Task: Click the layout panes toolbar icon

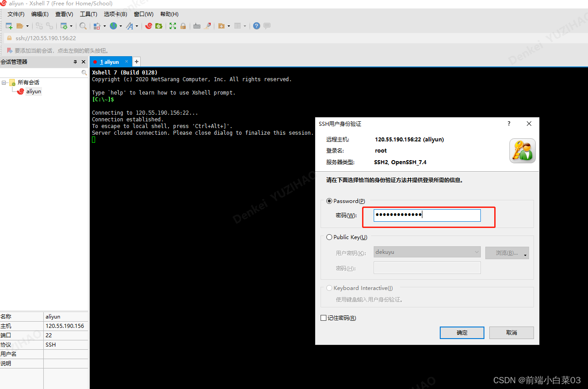Action: pos(238,26)
